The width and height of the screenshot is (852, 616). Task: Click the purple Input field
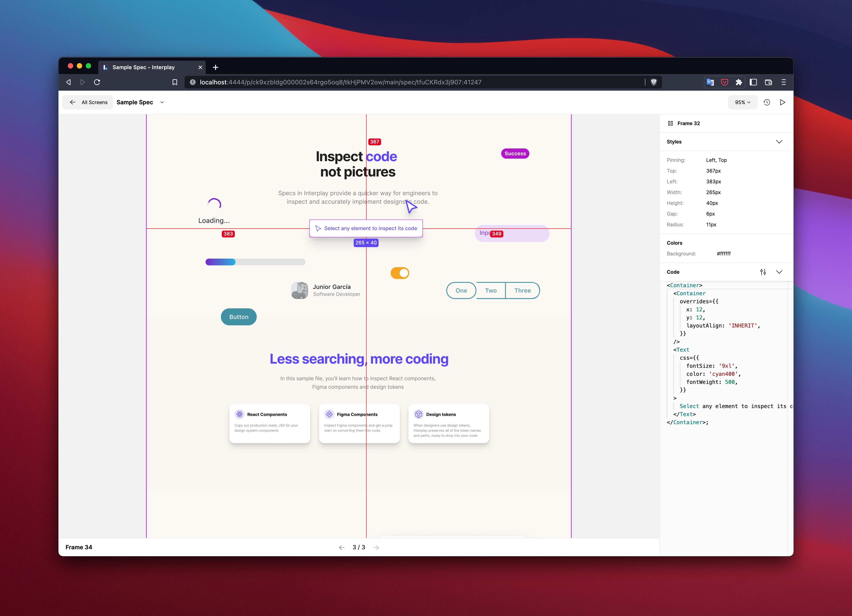[512, 233]
